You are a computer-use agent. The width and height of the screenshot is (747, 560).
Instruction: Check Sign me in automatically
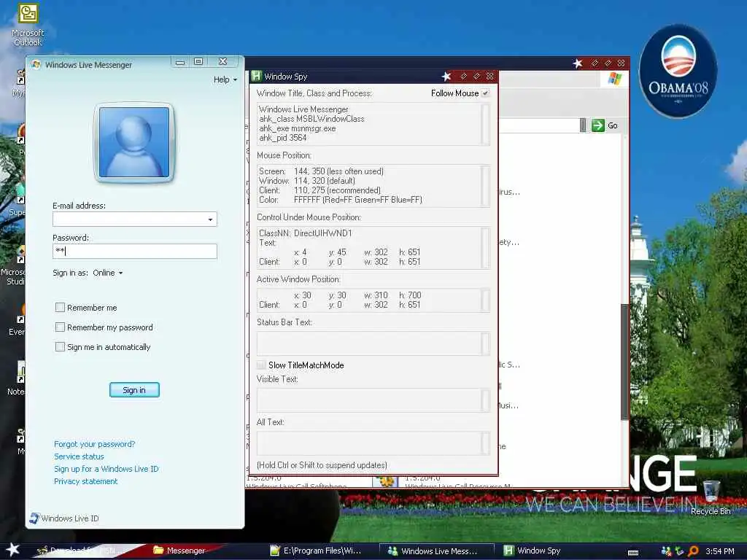pos(60,346)
